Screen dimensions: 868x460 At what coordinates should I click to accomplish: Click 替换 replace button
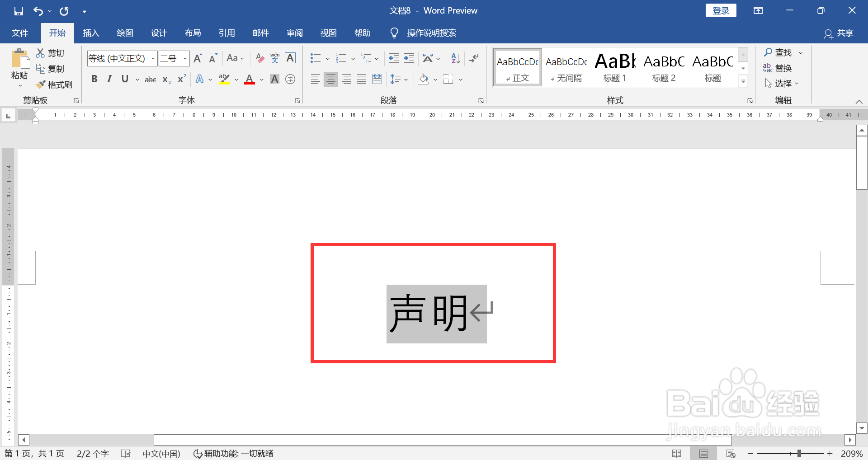[778, 68]
